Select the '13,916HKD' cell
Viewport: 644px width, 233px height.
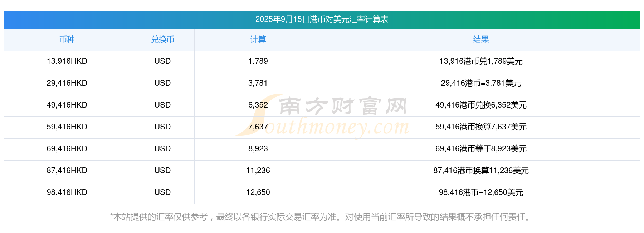[x=67, y=61]
